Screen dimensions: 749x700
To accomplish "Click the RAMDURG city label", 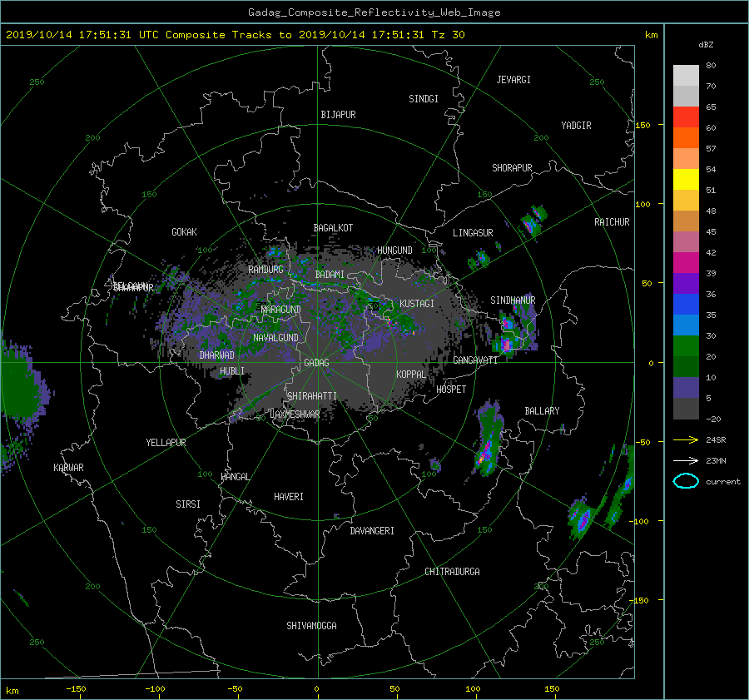I will (x=265, y=270).
